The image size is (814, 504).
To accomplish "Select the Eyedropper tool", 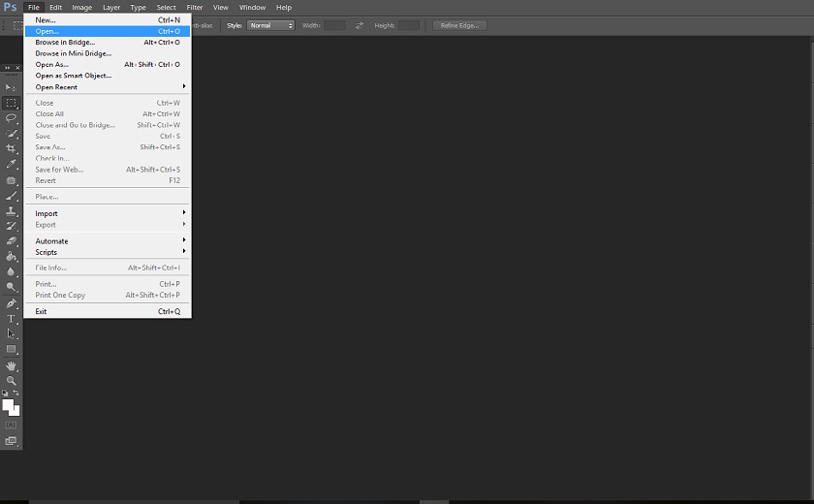I will click(x=11, y=164).
